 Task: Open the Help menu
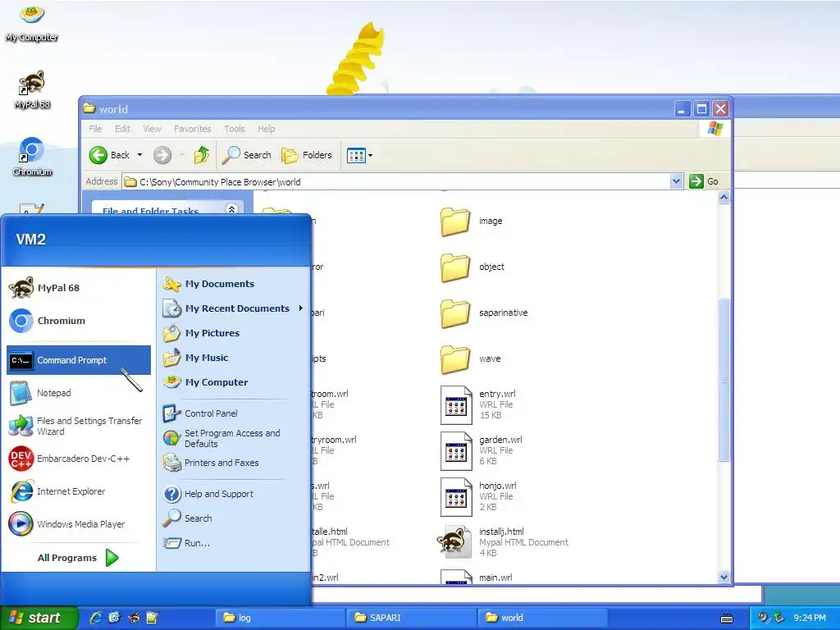pyautogui.click(x=267, y=129)
